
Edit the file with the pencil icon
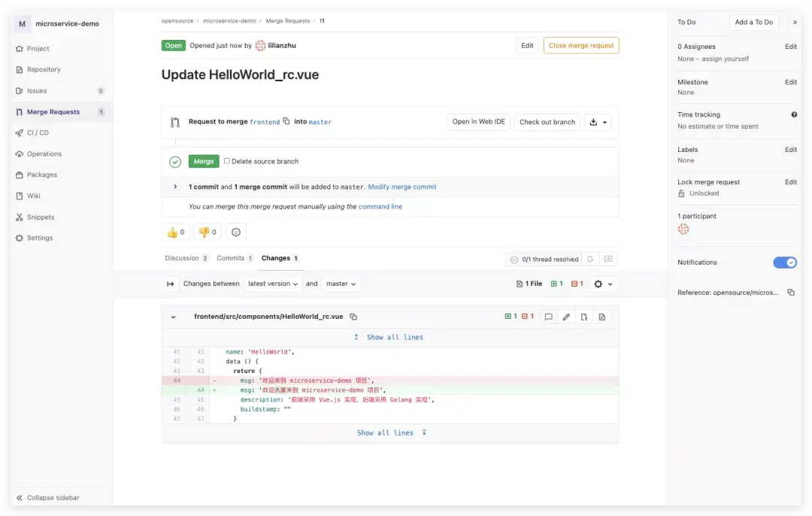[x=565, y=317]
